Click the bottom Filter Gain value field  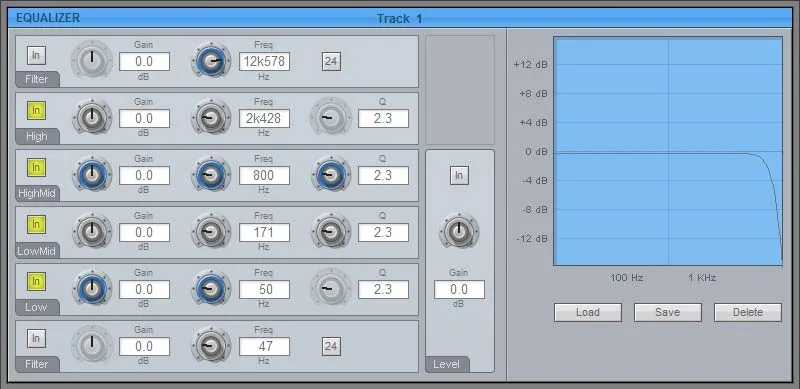point(144,347)
